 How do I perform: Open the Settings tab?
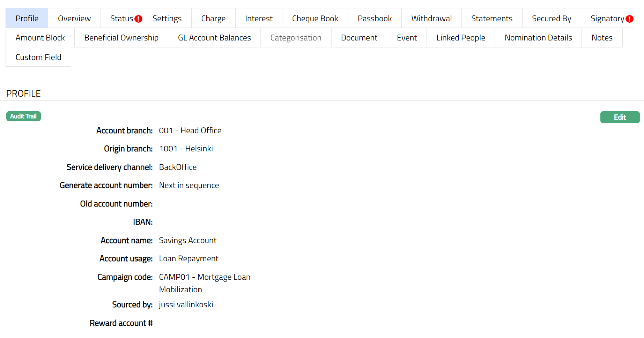(x=167, y=18)
